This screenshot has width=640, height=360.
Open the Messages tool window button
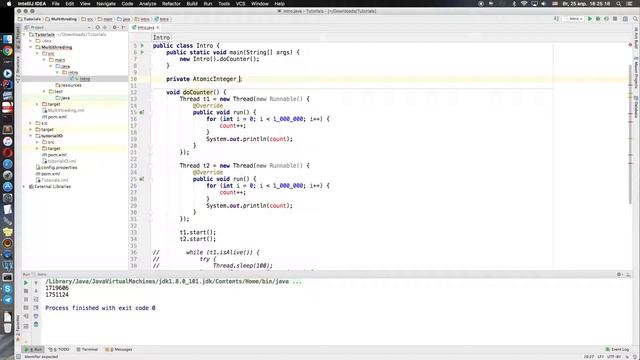pos(119,349)
